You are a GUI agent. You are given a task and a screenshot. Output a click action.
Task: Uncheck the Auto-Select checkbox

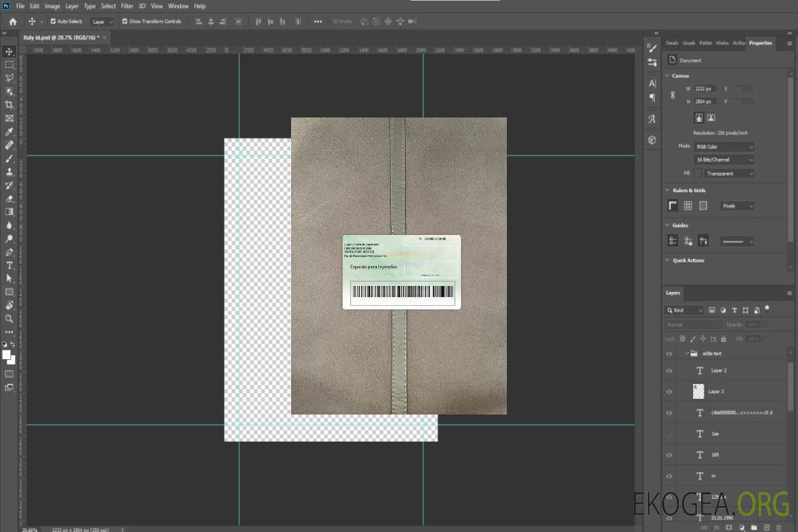click(x=52, y=21)
